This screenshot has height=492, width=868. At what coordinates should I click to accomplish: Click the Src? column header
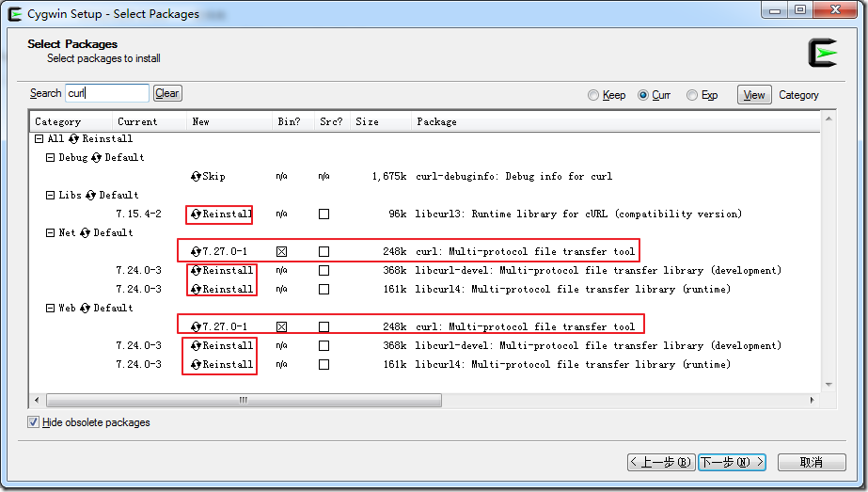click(x=332, y=122)
